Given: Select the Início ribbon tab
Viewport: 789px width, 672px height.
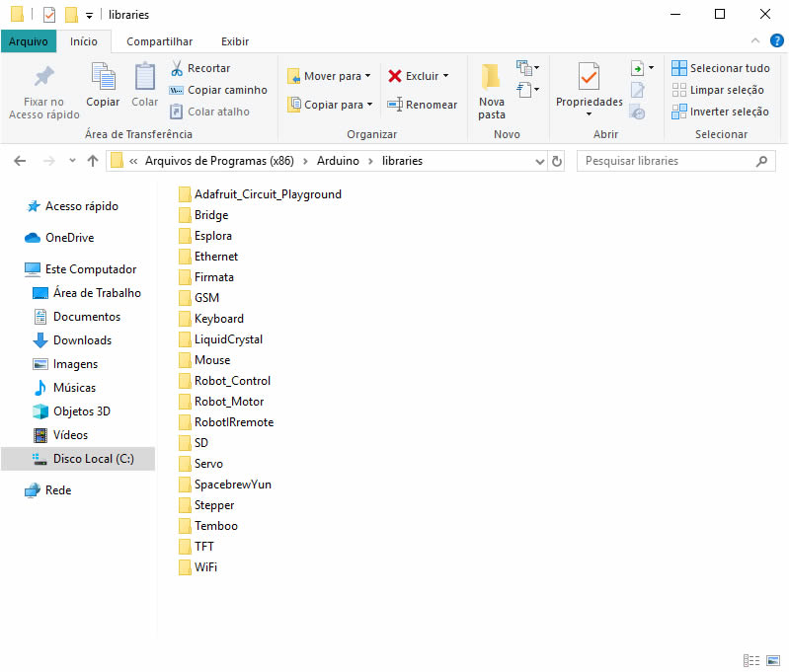Looking at the screenshot, I should tap(84, 41).
